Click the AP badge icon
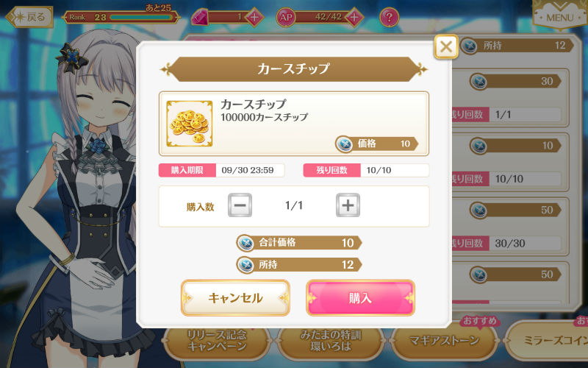 [x=286, y=17]
